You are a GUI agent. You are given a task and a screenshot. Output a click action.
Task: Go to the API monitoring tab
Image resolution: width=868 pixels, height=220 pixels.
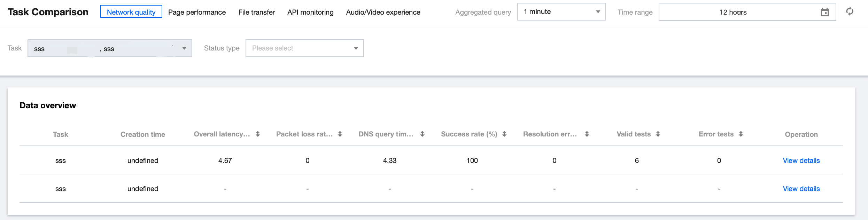point(310,12)
